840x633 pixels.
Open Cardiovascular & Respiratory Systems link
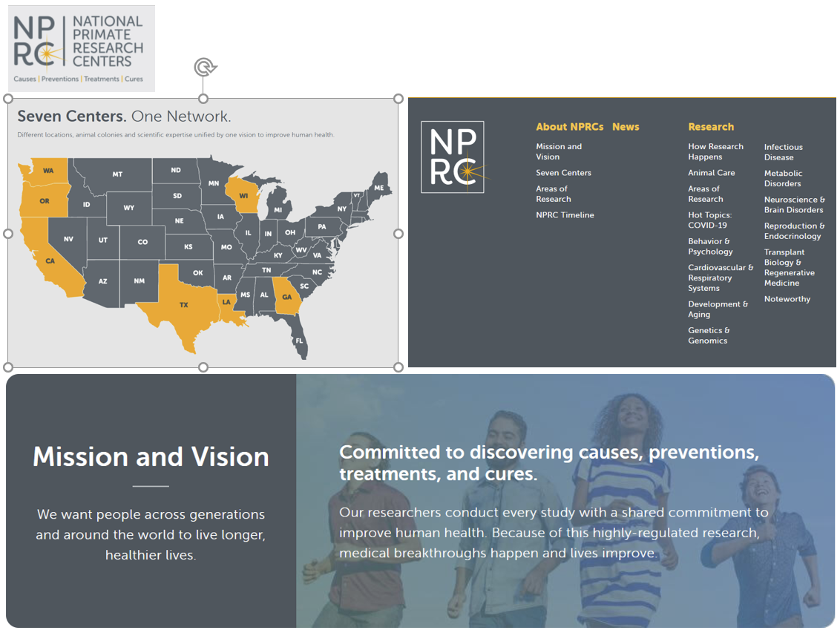click(x=721, y=278)
